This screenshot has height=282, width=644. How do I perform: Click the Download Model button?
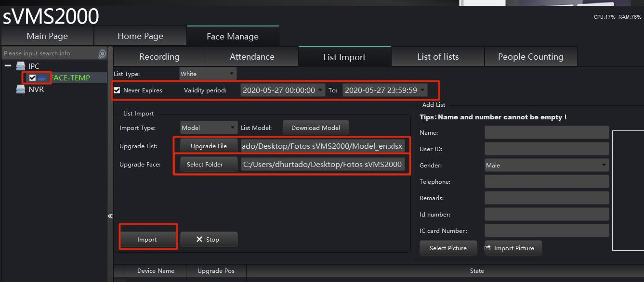(x=315, y=128)
